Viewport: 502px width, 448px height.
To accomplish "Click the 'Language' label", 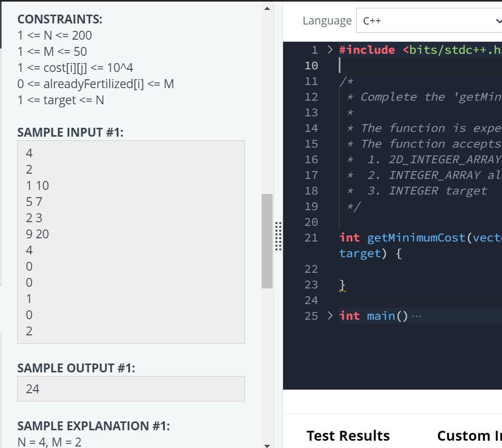I will click(327, 21).
